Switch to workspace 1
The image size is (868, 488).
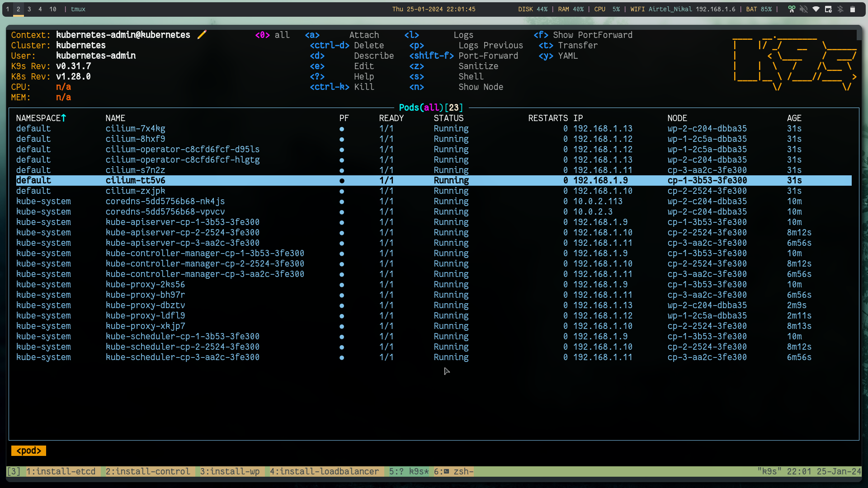8,9
